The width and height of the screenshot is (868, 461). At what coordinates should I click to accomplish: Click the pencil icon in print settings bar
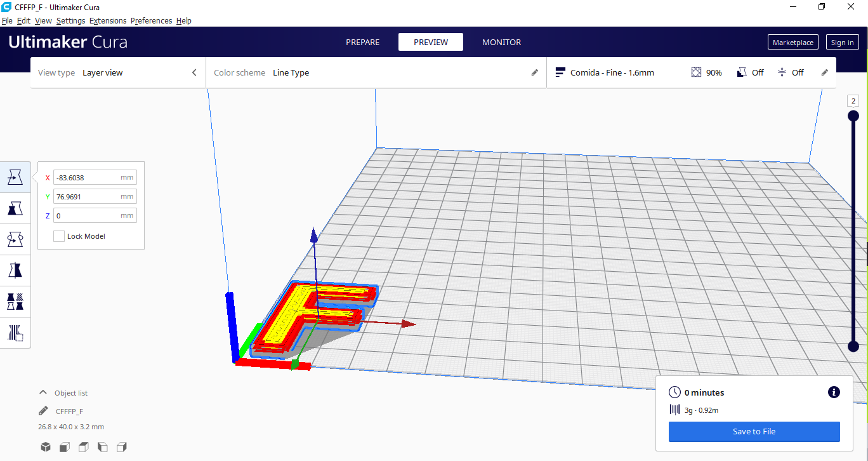[x=825, y=73]
